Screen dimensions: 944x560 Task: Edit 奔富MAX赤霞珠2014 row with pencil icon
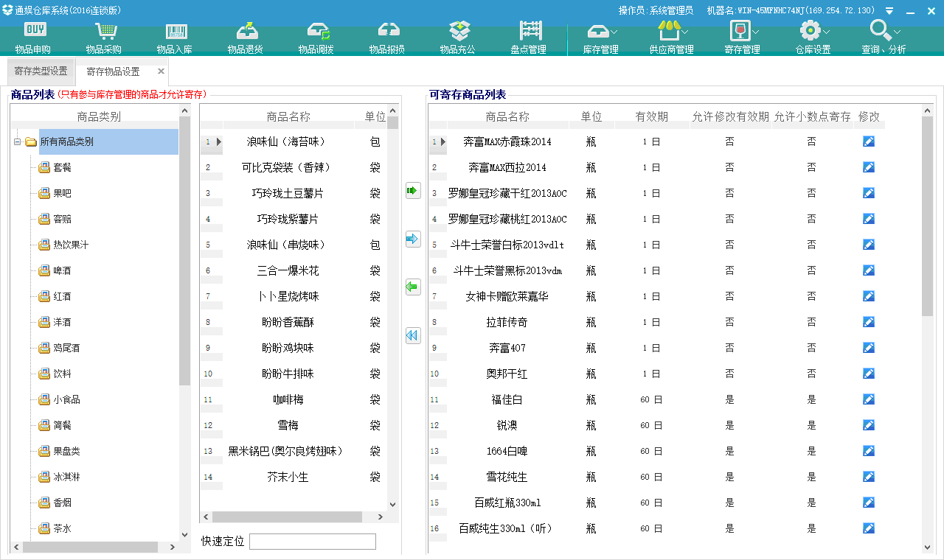point(869,141)
